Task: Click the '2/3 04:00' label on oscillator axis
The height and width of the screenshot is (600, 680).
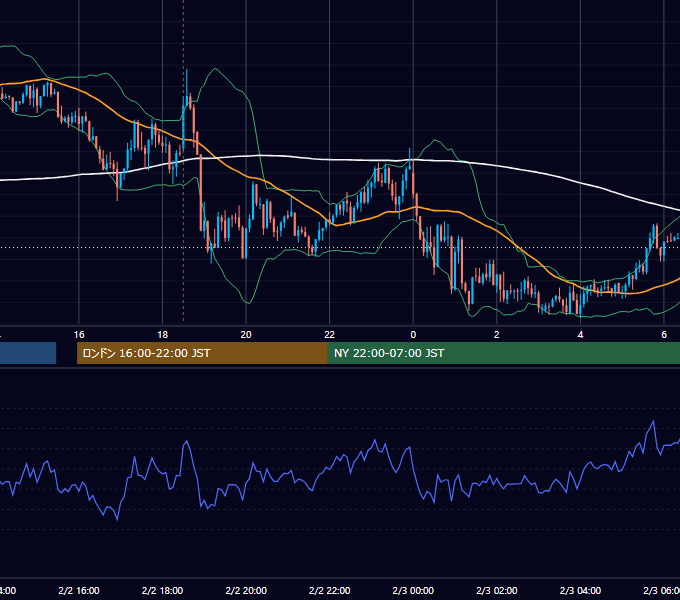Action: click(x=580, y=591)
